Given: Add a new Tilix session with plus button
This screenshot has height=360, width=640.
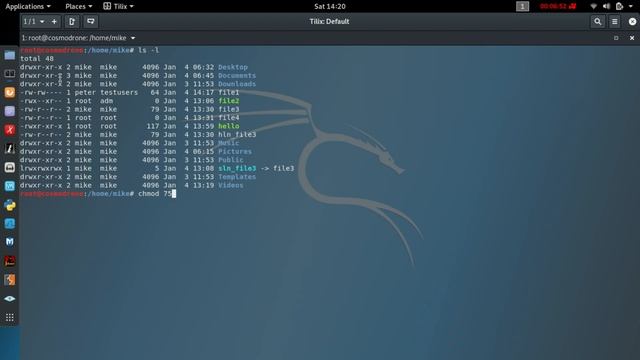Looking at the screenshot, I should 54,22.
